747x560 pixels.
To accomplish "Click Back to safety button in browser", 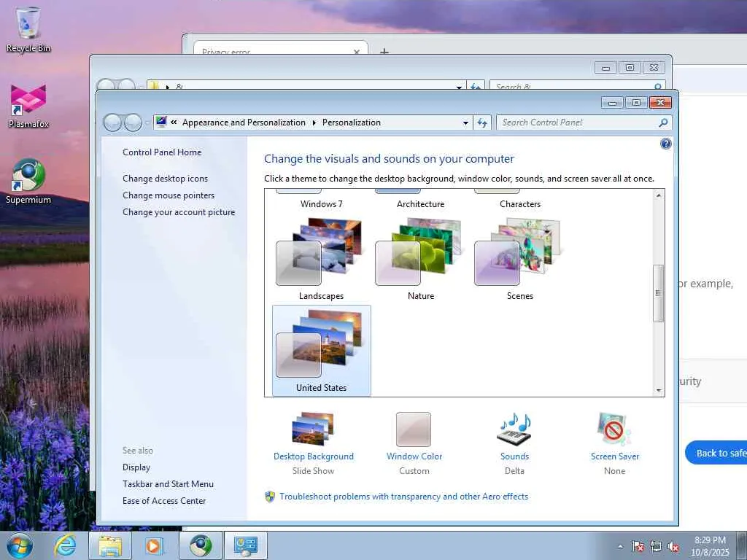I will click(716, 453).
